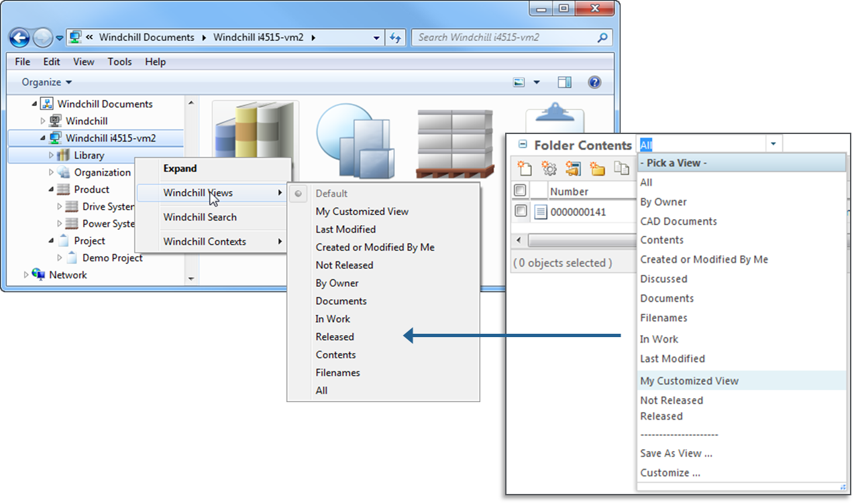
Task: Select Windchill i4515-vm2 in the navigation tree
Action: (111, 138)
